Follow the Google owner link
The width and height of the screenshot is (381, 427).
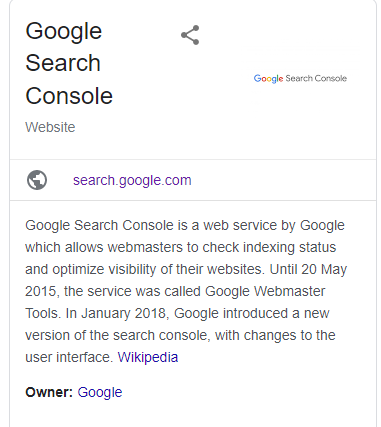point(100,392)
